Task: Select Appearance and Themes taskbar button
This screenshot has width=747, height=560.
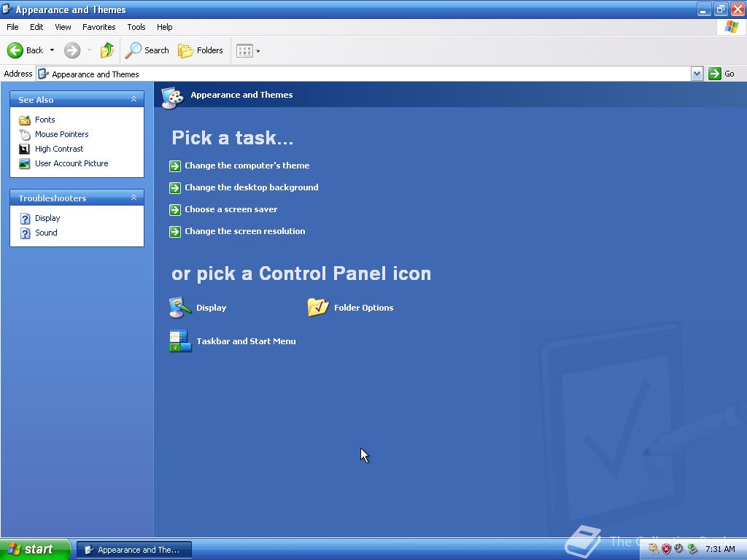Action: [134, 550]
